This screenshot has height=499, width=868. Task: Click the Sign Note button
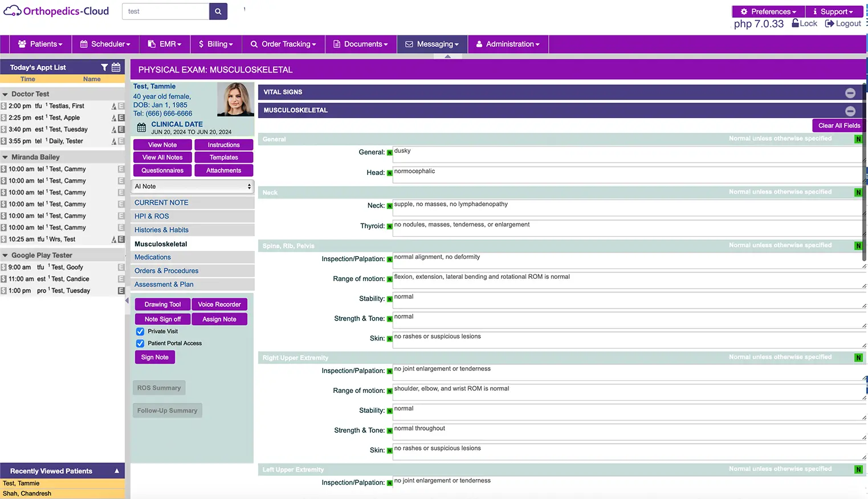(155, 357)
